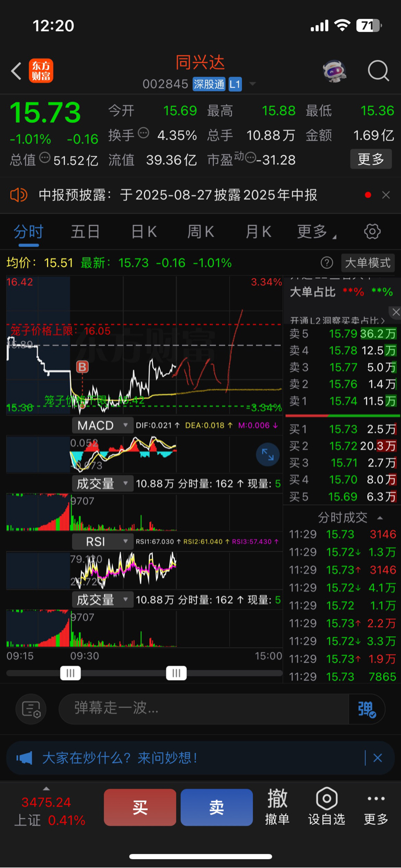Expand the second 成交量 indicator dropdown below RSI

(x=102, y=599)
